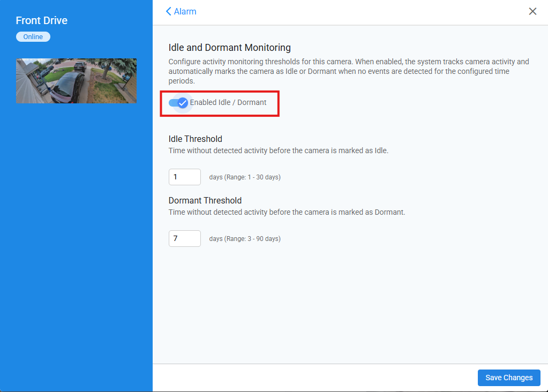Close the camera settings dialog
Viewport: 548px width, 392px height.
532,12
